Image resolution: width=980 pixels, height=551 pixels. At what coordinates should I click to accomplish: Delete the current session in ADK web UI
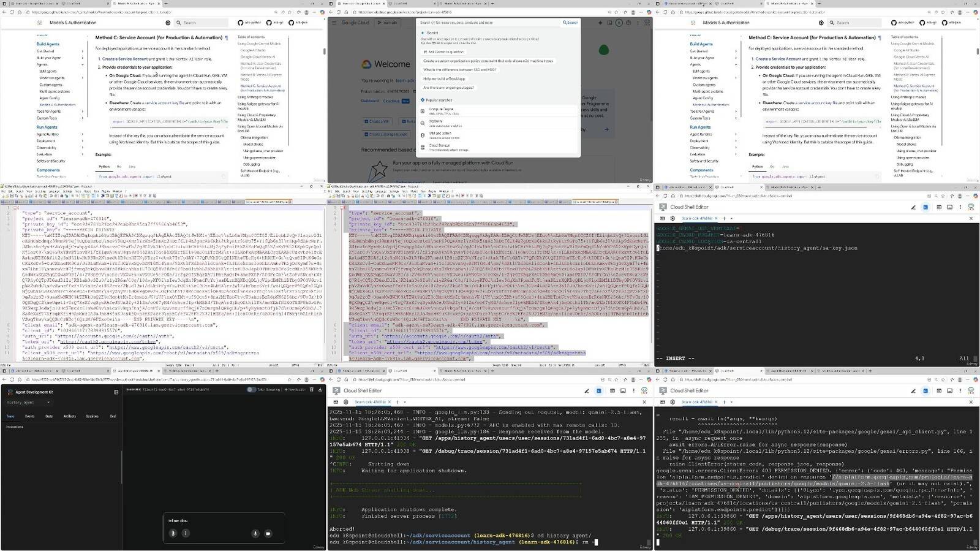pos(312,389)
